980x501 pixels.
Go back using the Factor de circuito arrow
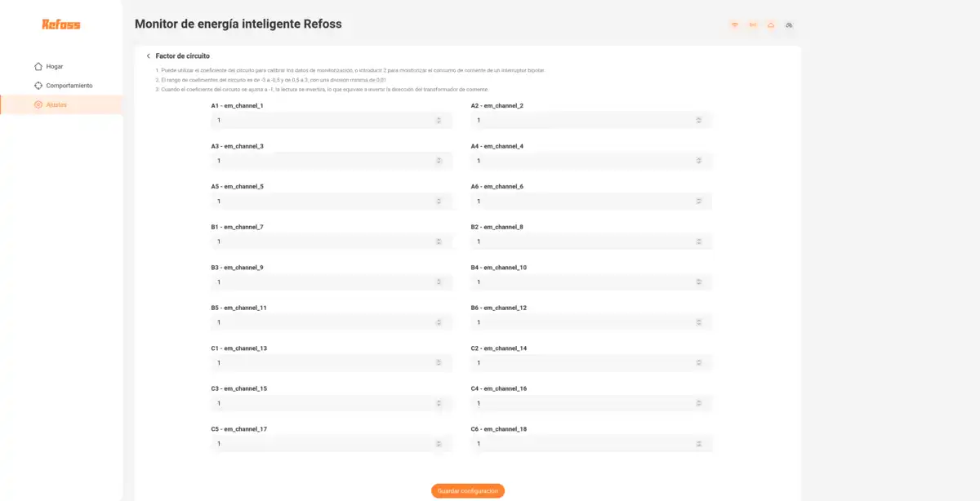coord(148,56)
